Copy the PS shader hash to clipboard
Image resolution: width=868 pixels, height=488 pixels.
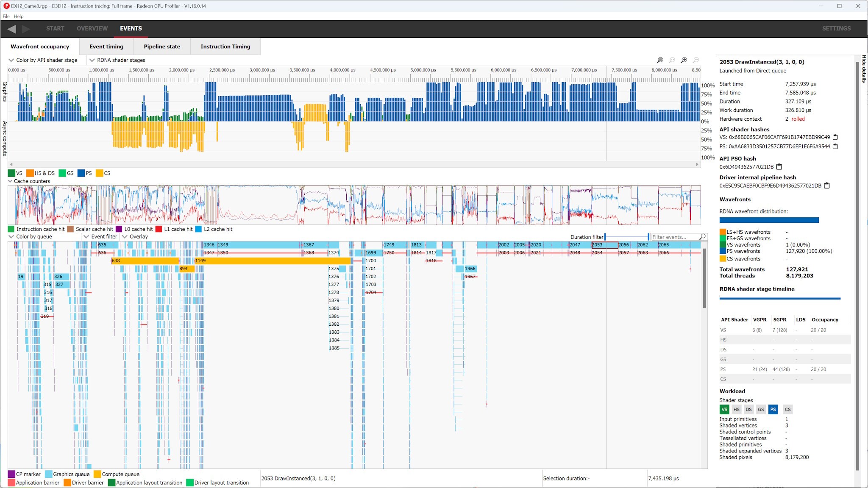[835, 147]
